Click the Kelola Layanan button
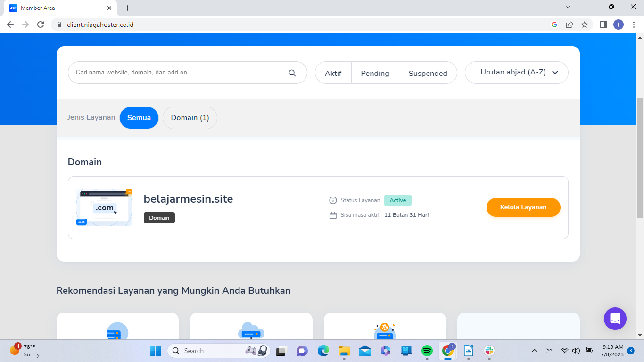644x362 pixels. (x=523, y=207)
